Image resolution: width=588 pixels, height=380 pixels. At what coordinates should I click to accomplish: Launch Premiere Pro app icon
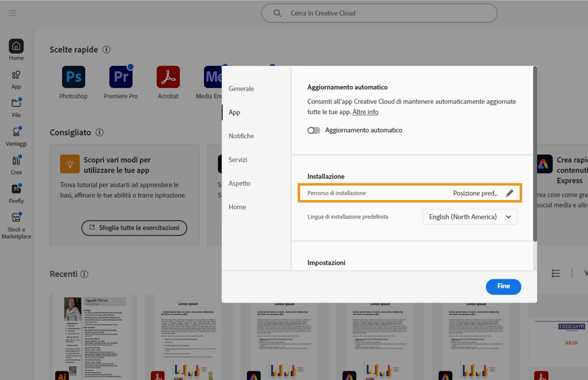pyautogui.click(x=121, y=77)
